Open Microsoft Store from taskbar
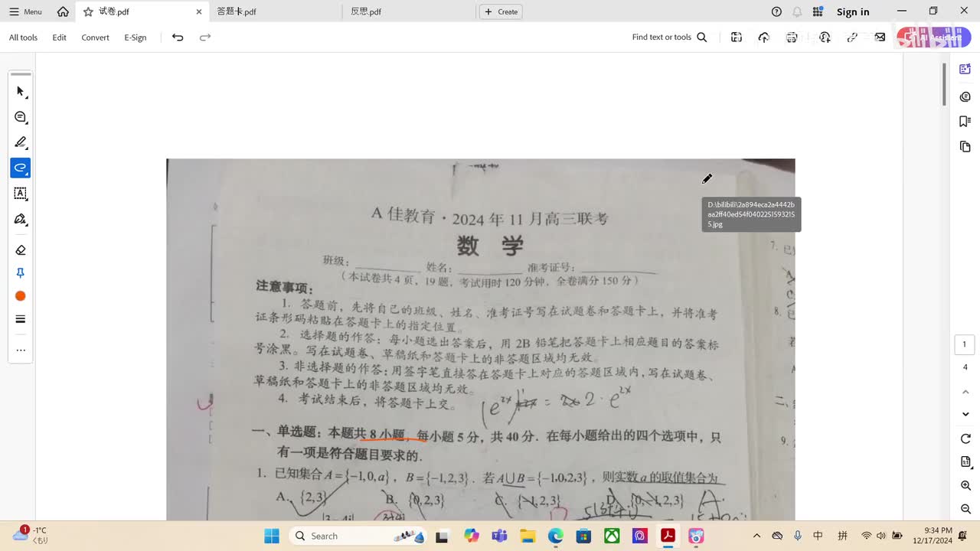This screenshot has width=980, height=551. tap(583, 536)
